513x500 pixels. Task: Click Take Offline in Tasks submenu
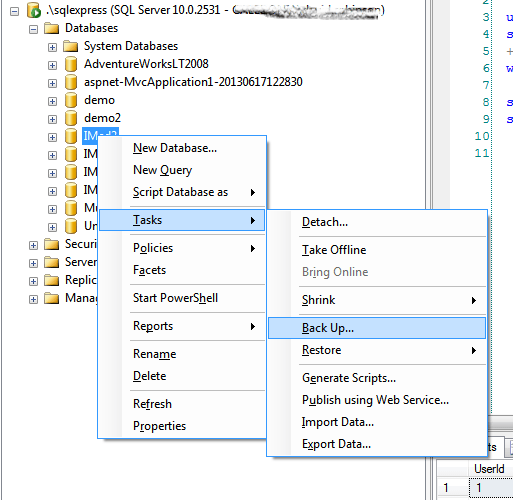click(377, 250)
